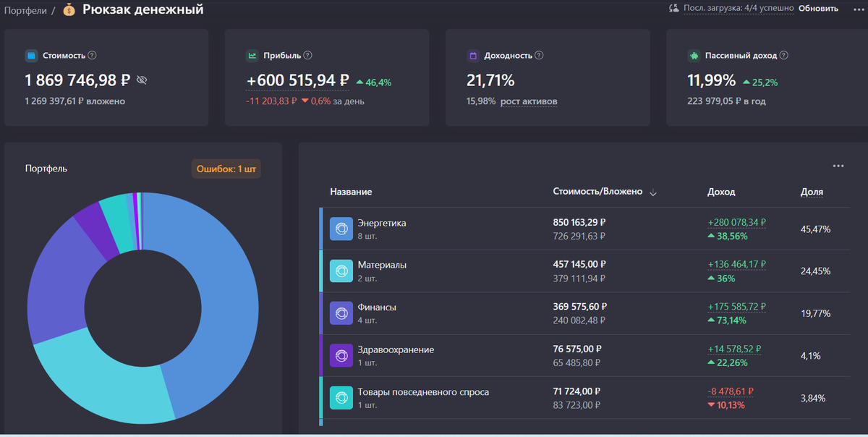The height and width of the screenshot is (437, 868).
Task: Open the Ошибок: 1 шт warning badge
Action: click(x=226, y=169)
